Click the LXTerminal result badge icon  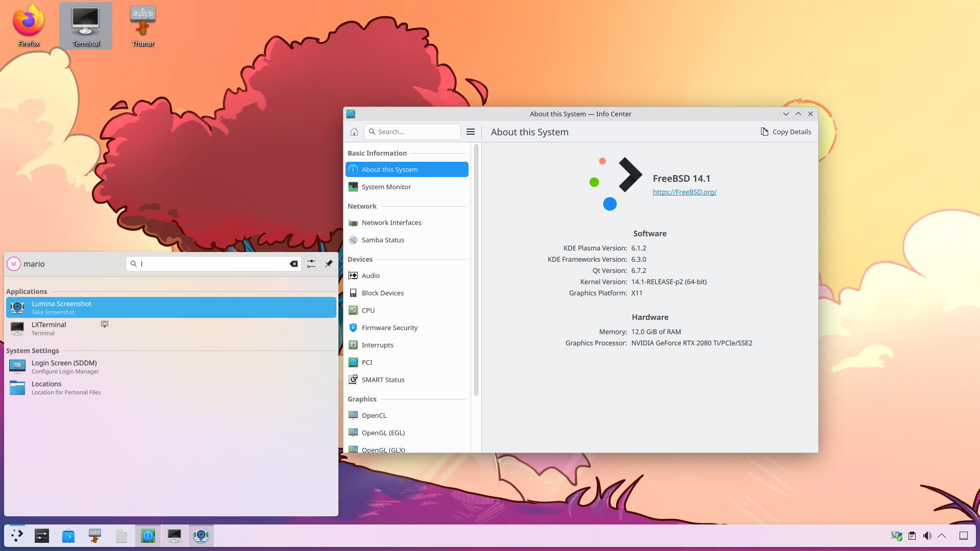105,324
